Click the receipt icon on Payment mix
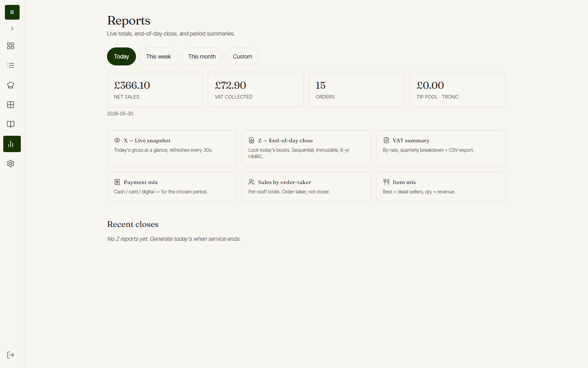The height and width of the screenshot is (368, 588). click(x=117, y=182)
